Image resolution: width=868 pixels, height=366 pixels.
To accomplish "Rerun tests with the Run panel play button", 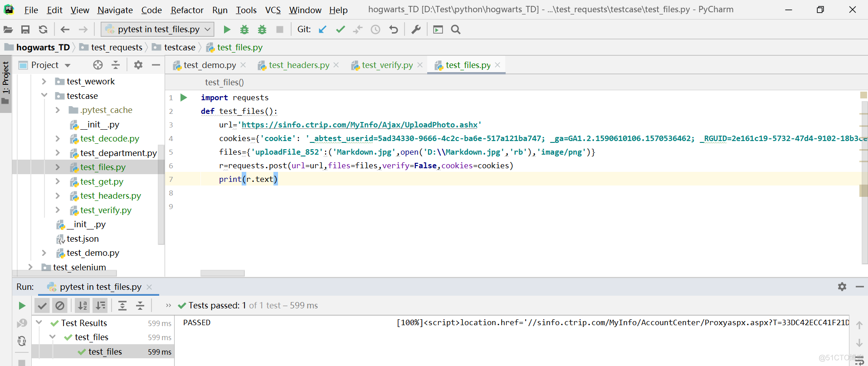I will click(x=22, y=306).
